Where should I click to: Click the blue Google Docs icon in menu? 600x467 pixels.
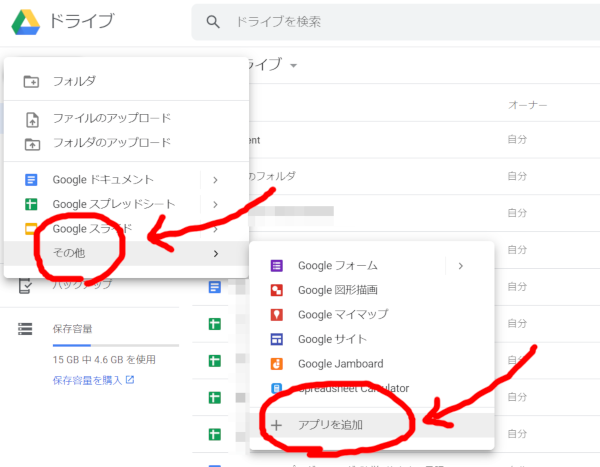coord(31,180)
